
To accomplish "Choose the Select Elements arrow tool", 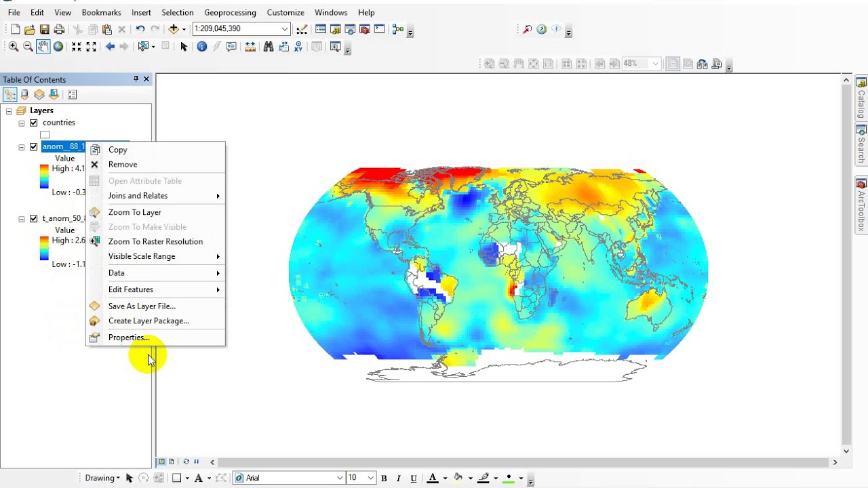I will [x=184, y=47].
